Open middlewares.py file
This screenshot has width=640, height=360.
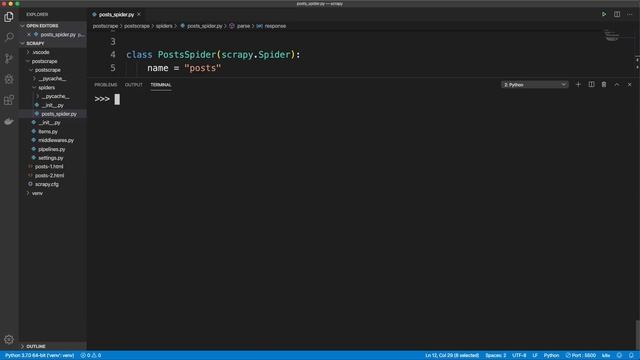coord(56,140)
